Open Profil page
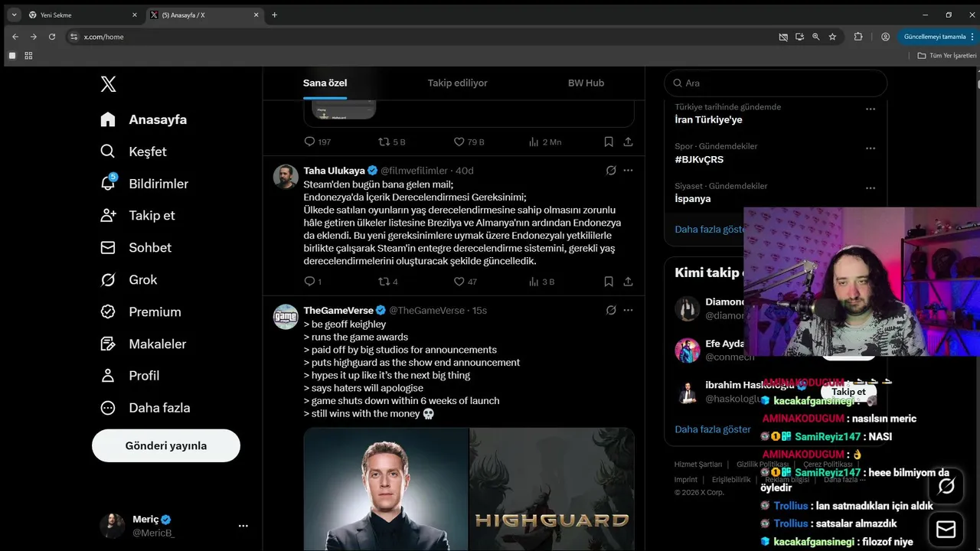The image size is (980, 551). pyautogui.click(x=129, y=376)
